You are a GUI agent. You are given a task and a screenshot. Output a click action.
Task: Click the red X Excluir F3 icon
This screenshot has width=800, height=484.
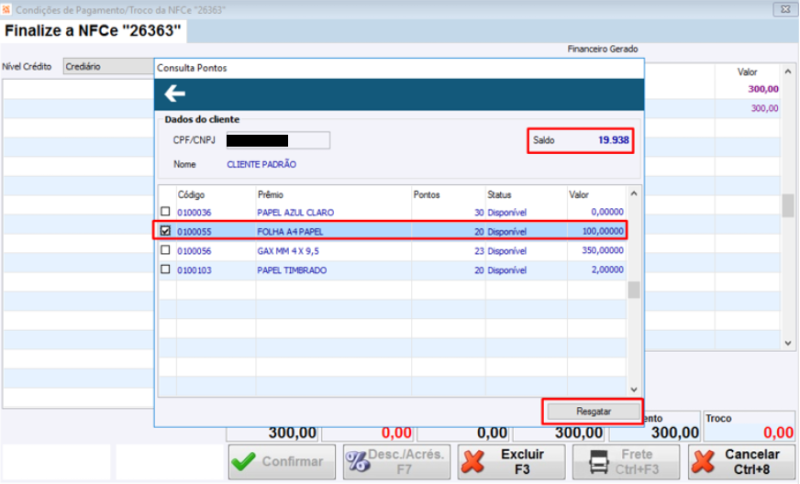click(472, 462)
